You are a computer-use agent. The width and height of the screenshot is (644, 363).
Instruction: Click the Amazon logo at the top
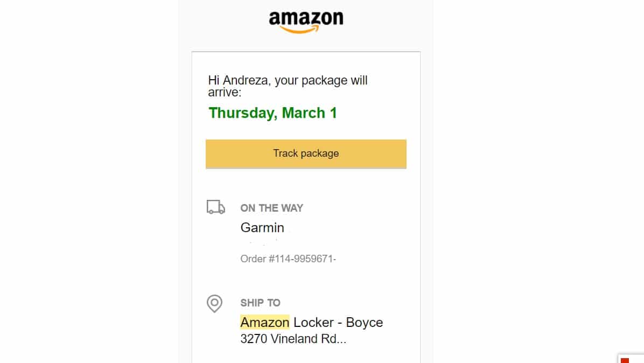pos(306,20)
